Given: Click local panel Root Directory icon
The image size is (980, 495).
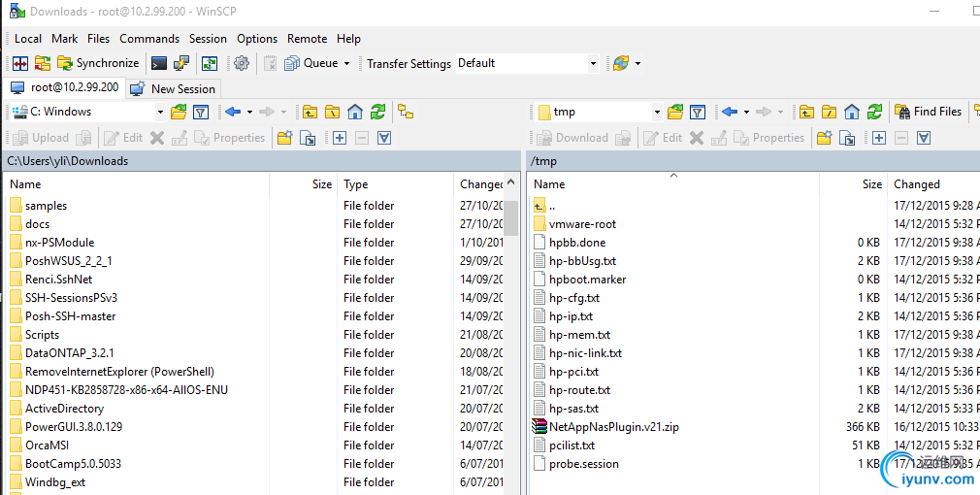Looking at the screenshot, I should point(333,112).
